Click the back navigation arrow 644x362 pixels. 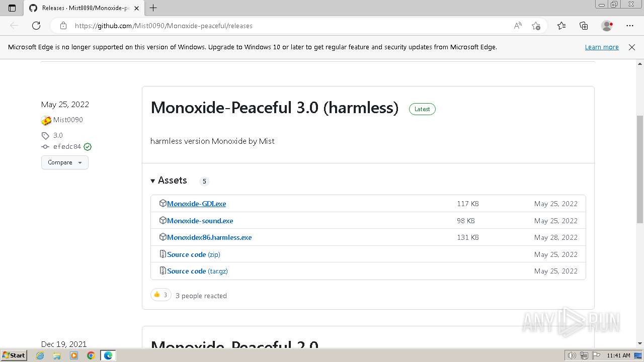coord(14,26)
